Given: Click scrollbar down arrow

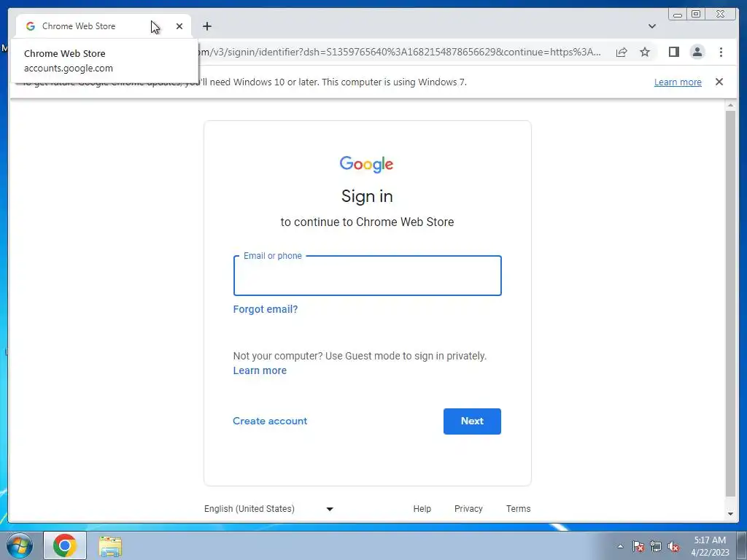Looking at the screenshot, I should (x=730, y=514).
